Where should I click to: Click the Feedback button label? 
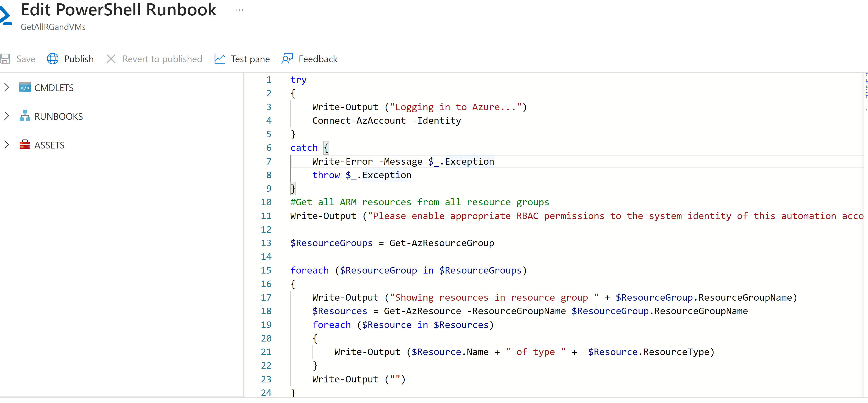coord(318,59)
